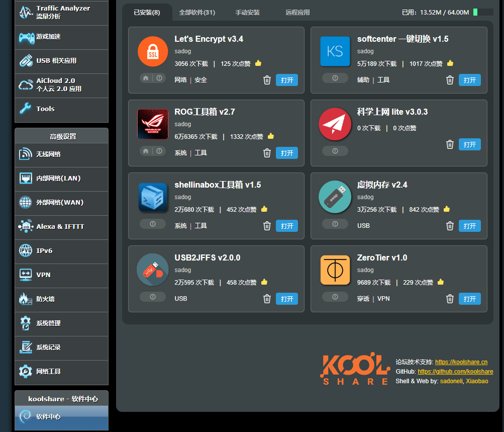Delete Let's Encrypt with trash icon
The height and width of the screenshot is (432, 504).
coord(267,80)
